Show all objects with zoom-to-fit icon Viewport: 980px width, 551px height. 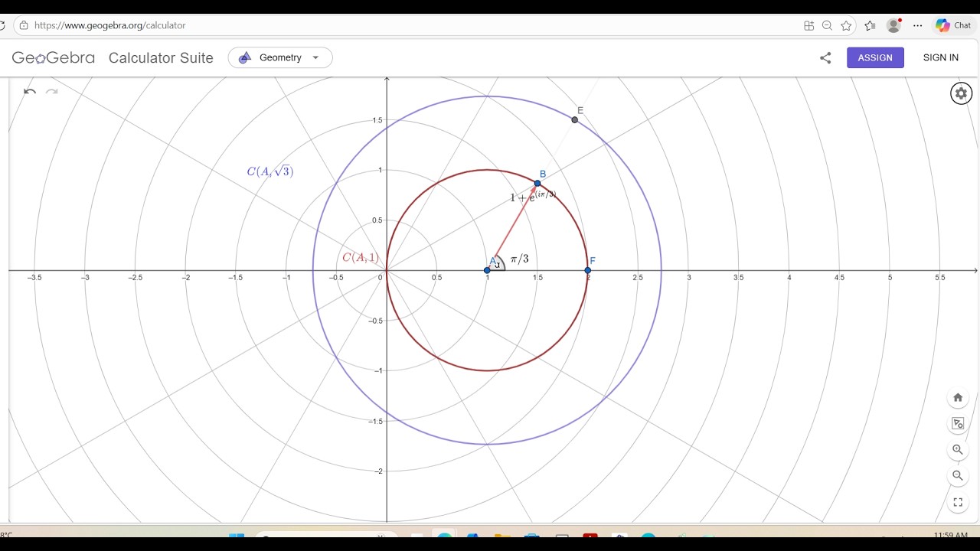point(958,424)
